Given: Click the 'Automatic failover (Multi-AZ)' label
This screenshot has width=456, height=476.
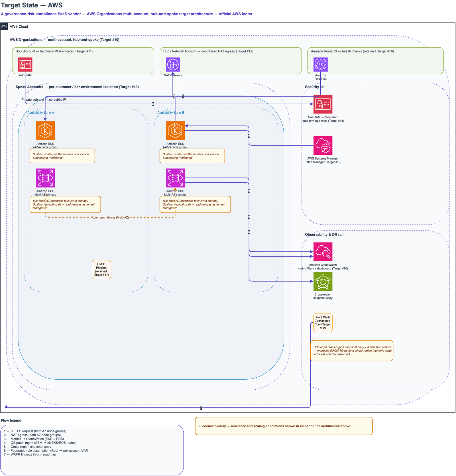Looking at the screenshot, I should pyautogui.click(x=110, y=218).
